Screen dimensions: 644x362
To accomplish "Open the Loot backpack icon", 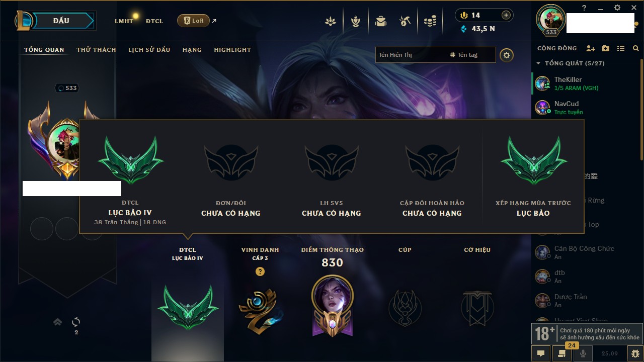I will click(x=381, y=21).
